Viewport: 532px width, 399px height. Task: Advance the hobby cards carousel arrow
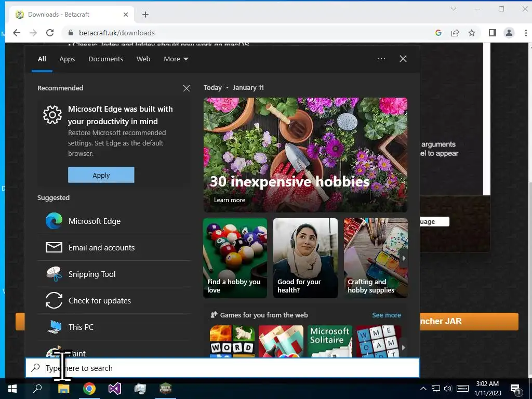pyautogui.click(x=404, y=258)
